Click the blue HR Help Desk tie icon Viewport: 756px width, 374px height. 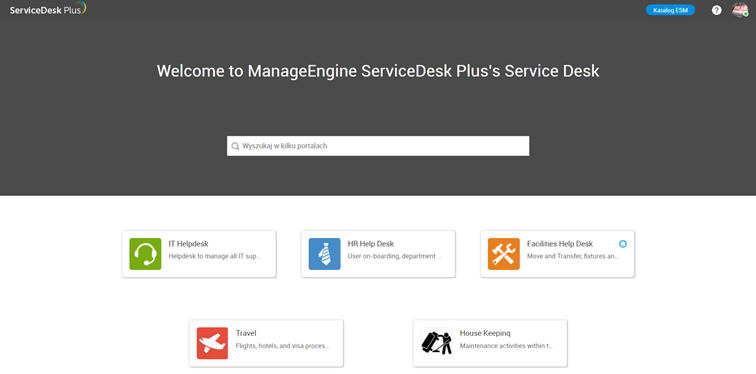click(324, 254)
